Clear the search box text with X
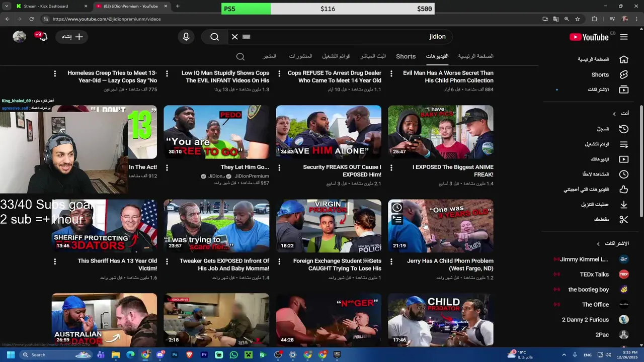This screenshot has width=644, height=362. tap(234, 37)
